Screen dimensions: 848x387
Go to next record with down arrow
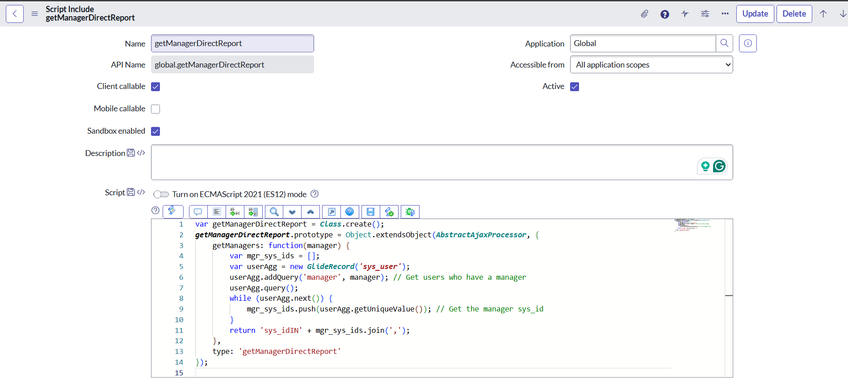[843, 14]
